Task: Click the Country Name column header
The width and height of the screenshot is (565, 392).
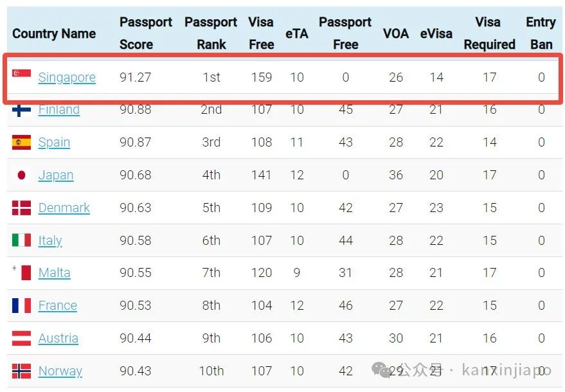Action: (54, 33)
